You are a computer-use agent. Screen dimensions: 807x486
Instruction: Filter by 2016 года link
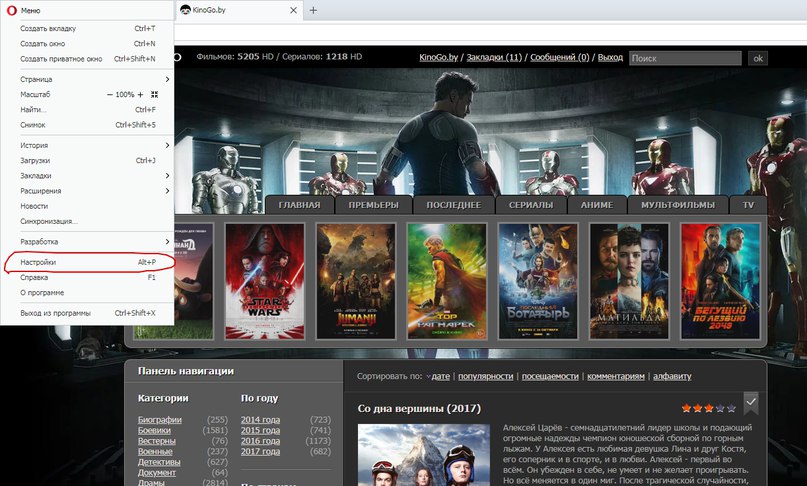pyautogui.click(x=260, y=441)
